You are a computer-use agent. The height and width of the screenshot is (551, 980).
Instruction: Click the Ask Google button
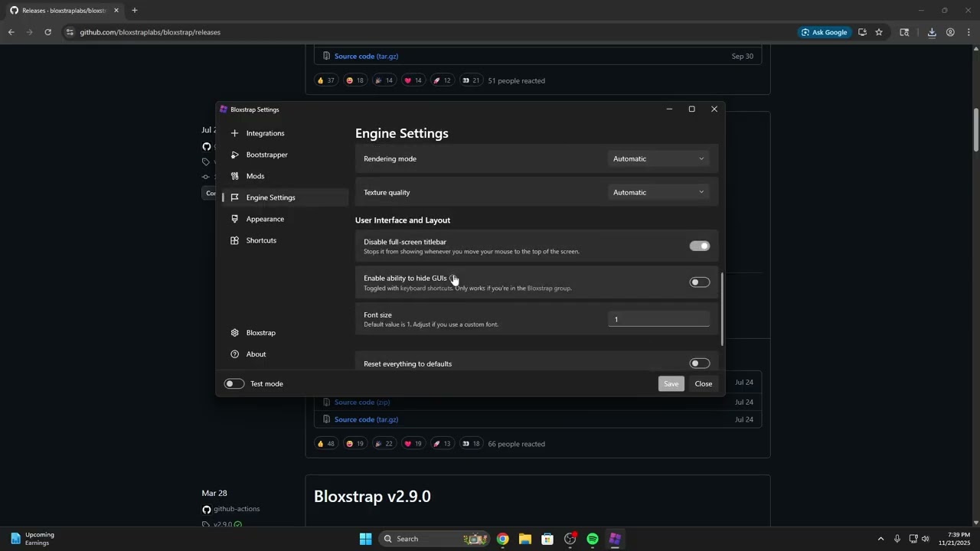[824, 32]
